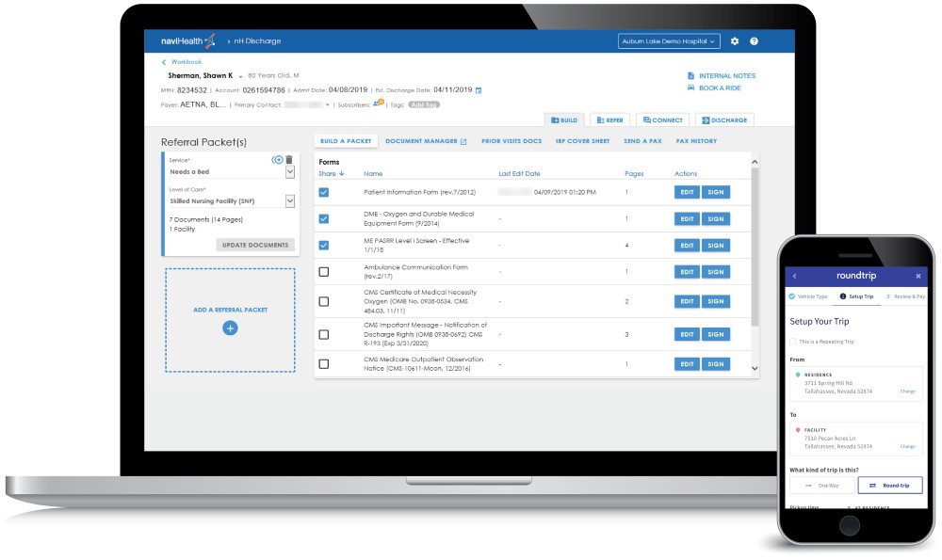Image resolution: width=942 pixels, height=560 pixels.
Task: Choose the One Way trip option
Action: coord(822,485)
